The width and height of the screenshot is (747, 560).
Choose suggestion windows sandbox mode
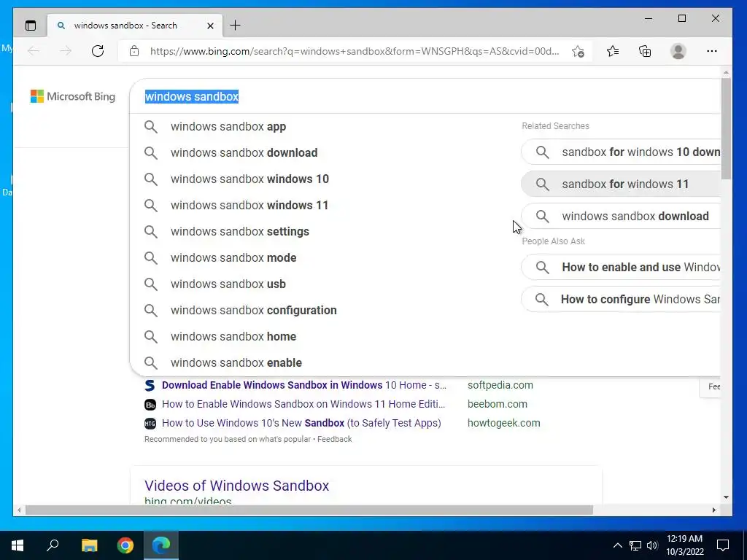[324, 257]
